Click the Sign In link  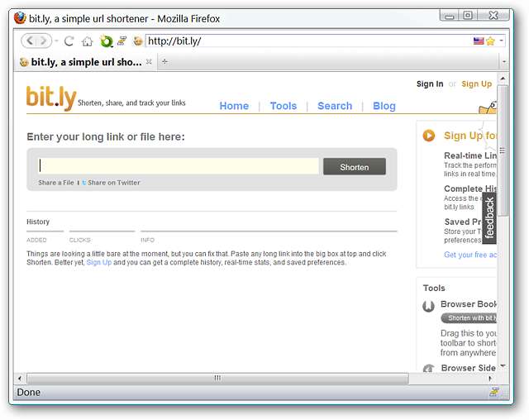coord(430,84)
